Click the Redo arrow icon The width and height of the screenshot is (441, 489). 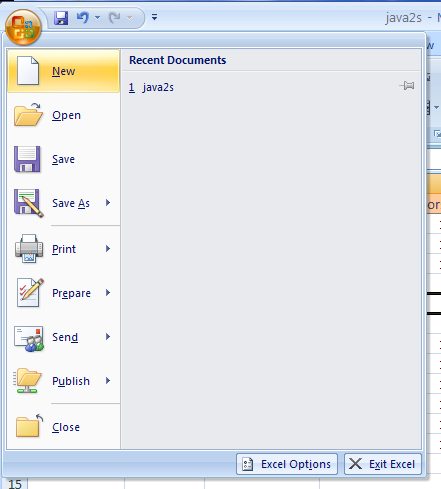pyautogui.click(x=115, y=17)
